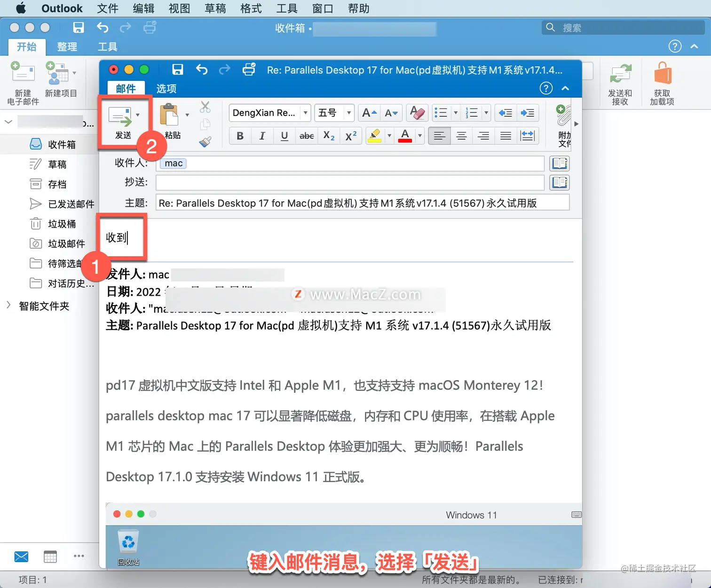Image resolution: width=711 pixels, height=588 pixels.
Task: Open bulleted list style dropdown arrow
Action: coord(455,113)
